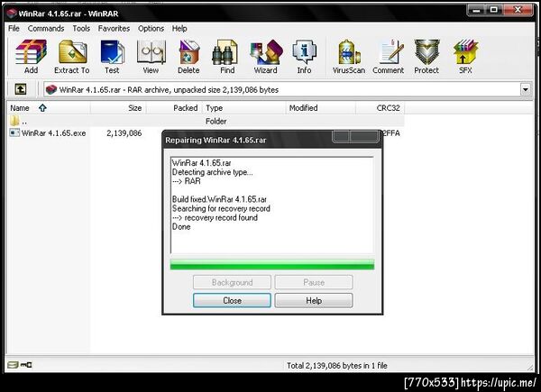This screenshot has height=392, width=541.
Task: Click the WinRAR title bar app icon
Action: point(12,14)
